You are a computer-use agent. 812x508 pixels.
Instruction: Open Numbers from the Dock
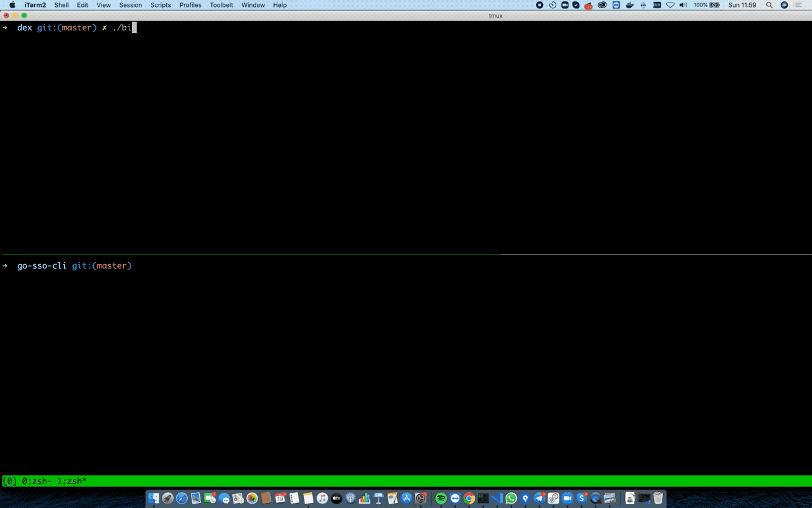click(x=365, y=498)
